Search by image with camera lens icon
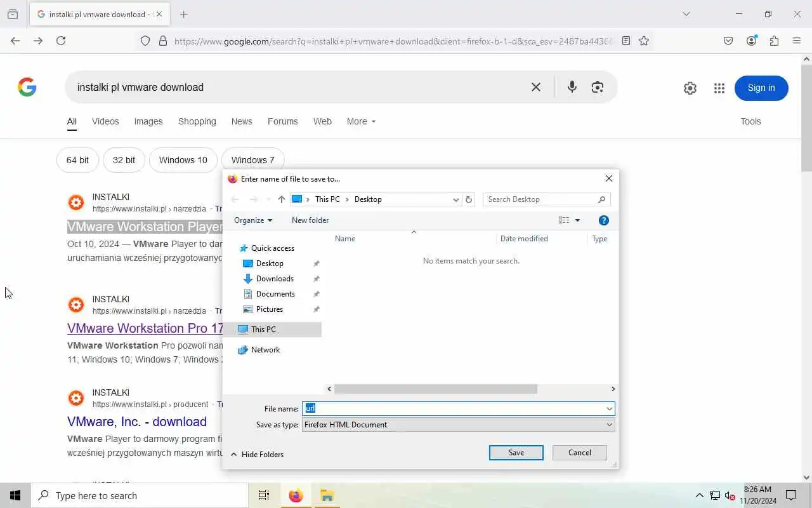This screenshot has height=508, width=812. (598, 87)
